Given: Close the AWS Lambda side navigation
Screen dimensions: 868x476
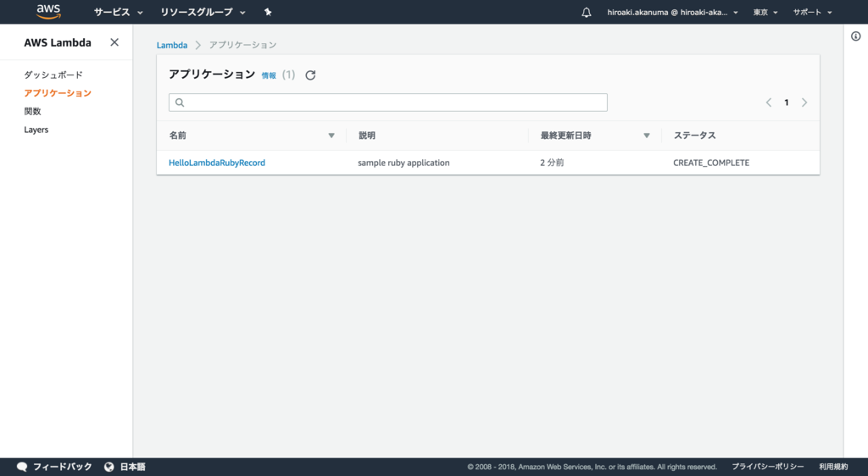Looking at the screenshot, I should pos(114,42).
